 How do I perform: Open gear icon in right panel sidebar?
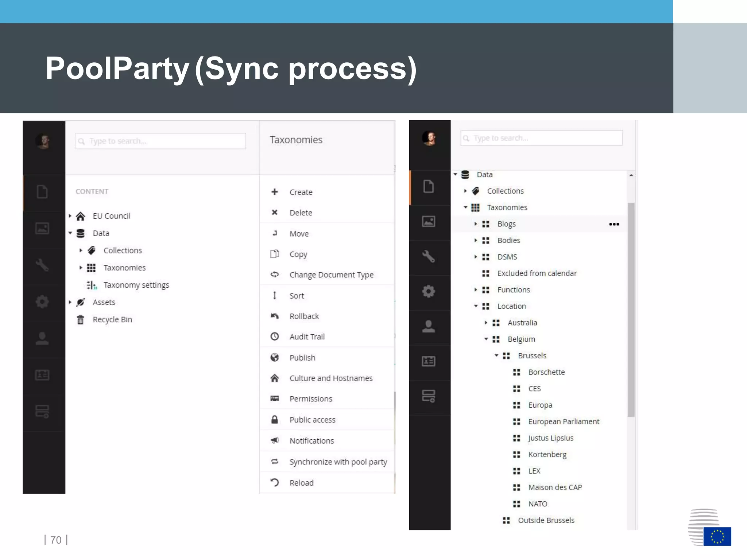click(429, 291)
